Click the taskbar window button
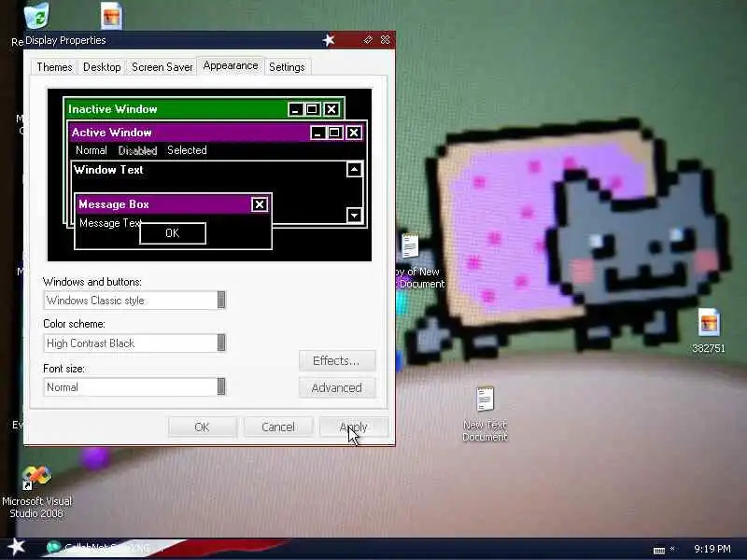Screen dimensions: 747x560 (103, 548)
